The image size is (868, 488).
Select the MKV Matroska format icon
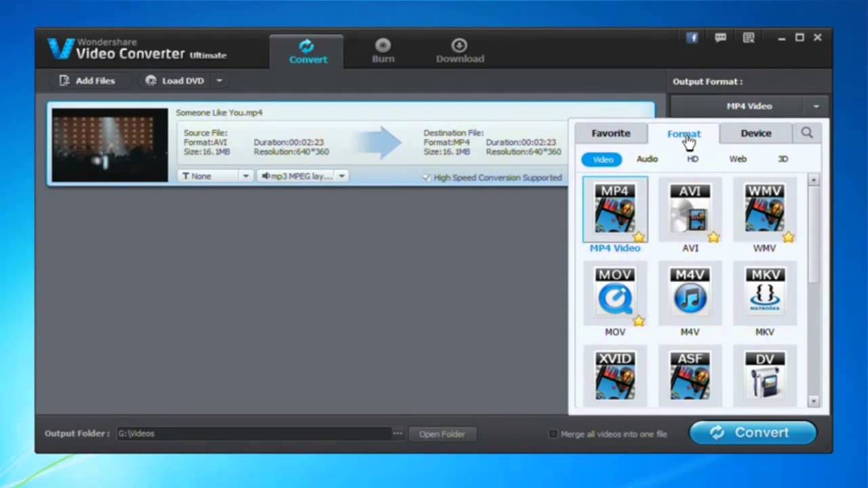tap(764, 293)
